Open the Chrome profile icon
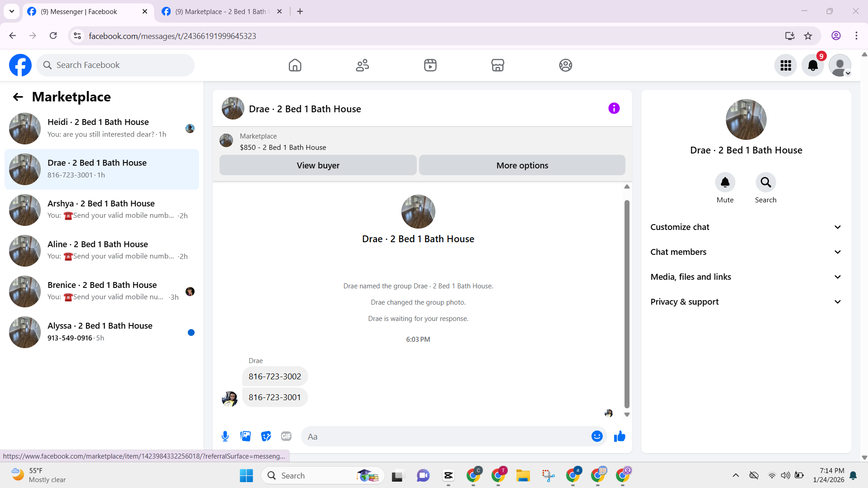 pos(836,36)
